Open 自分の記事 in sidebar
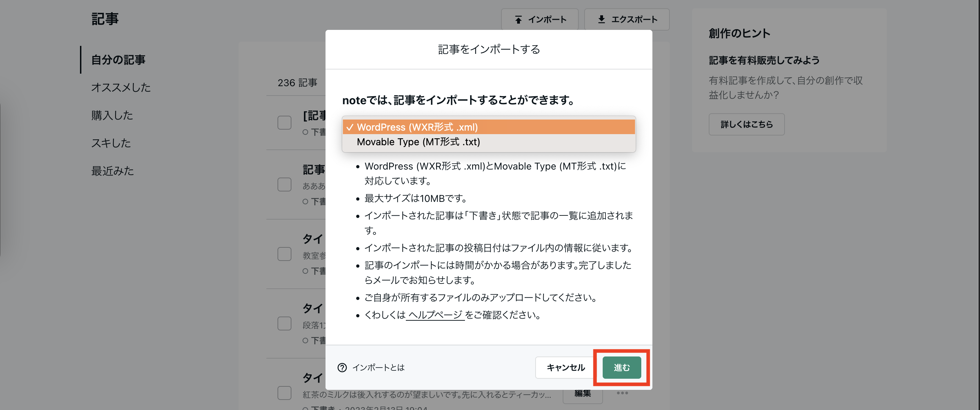 click(118, 60)
